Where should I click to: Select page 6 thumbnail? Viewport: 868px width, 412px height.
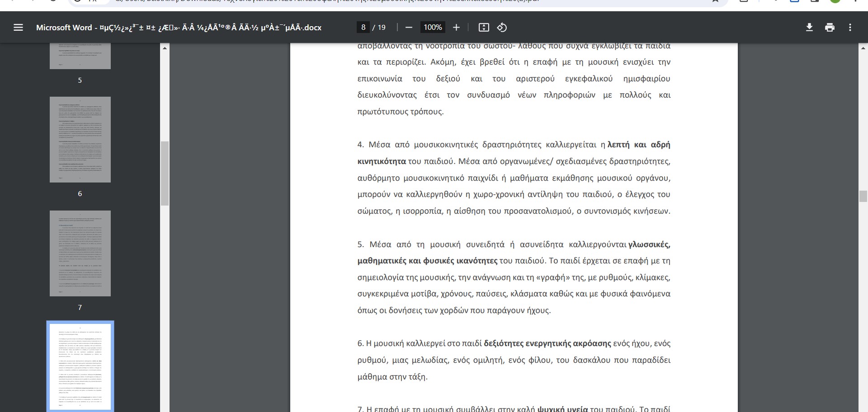click(80, 140)
